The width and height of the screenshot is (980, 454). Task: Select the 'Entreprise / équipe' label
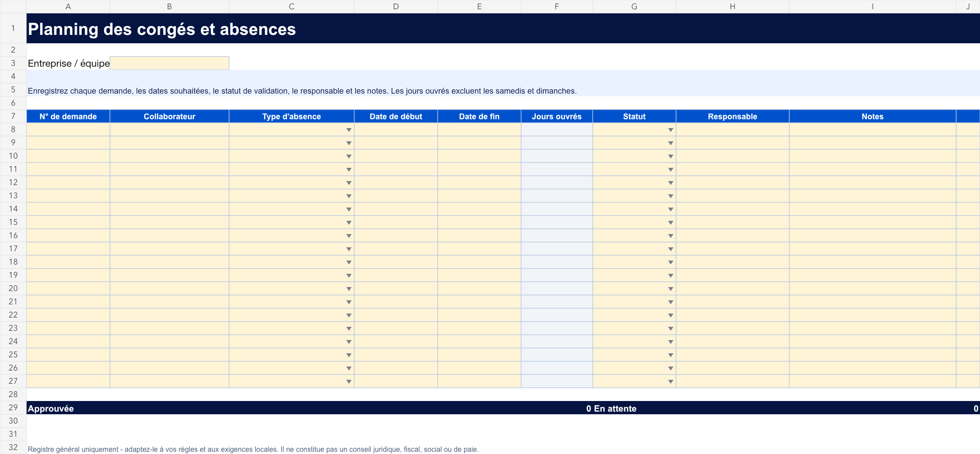coord(68,64)
